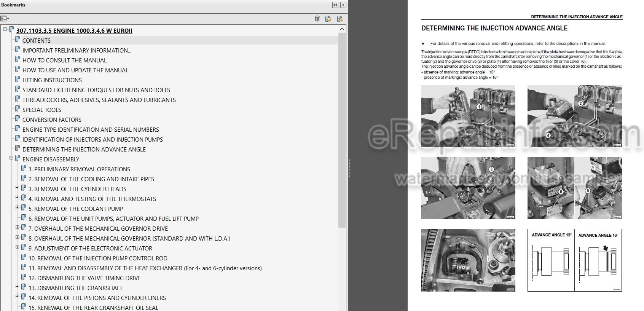The image size is (644, 311).
Task: Click the photo showing governor drive (3)
Action: click(x=468, y=188)
